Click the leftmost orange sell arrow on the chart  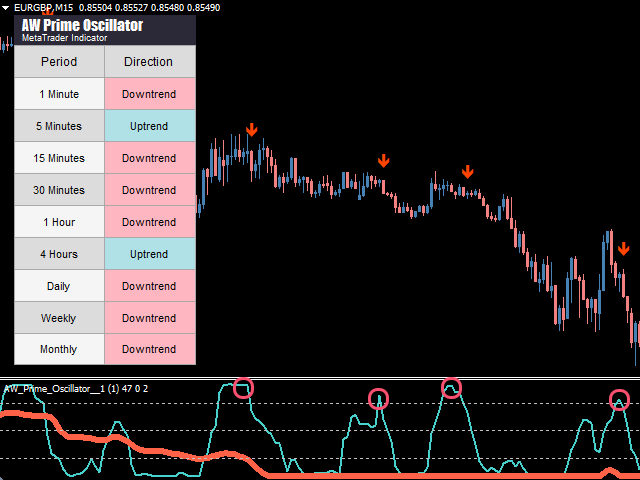point(252,129)
